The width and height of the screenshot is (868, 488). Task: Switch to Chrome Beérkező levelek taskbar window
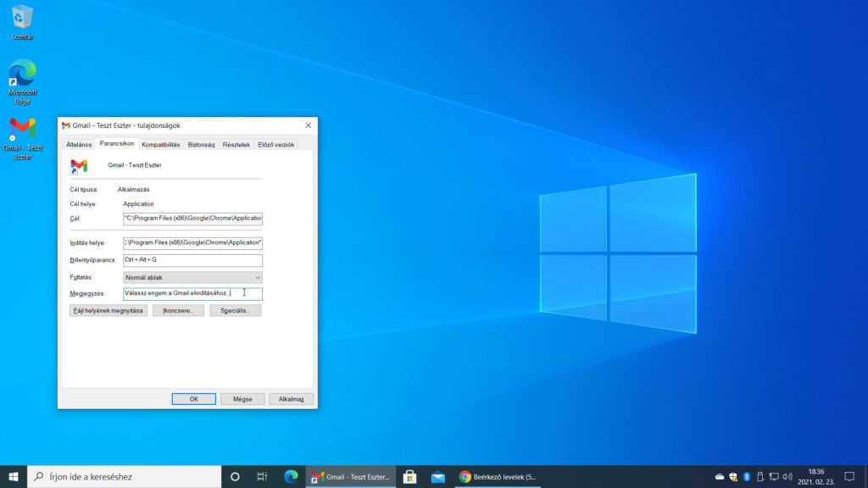click(x=498, y=476)
